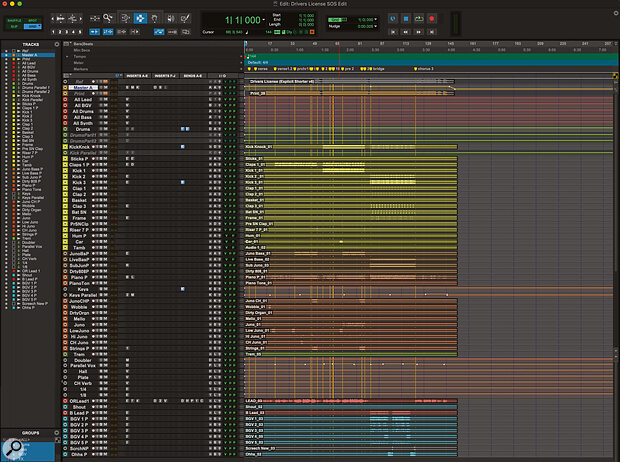Select the All Drums track name
620x462 pixels.
pyautogui.click(x=83, y=112)
